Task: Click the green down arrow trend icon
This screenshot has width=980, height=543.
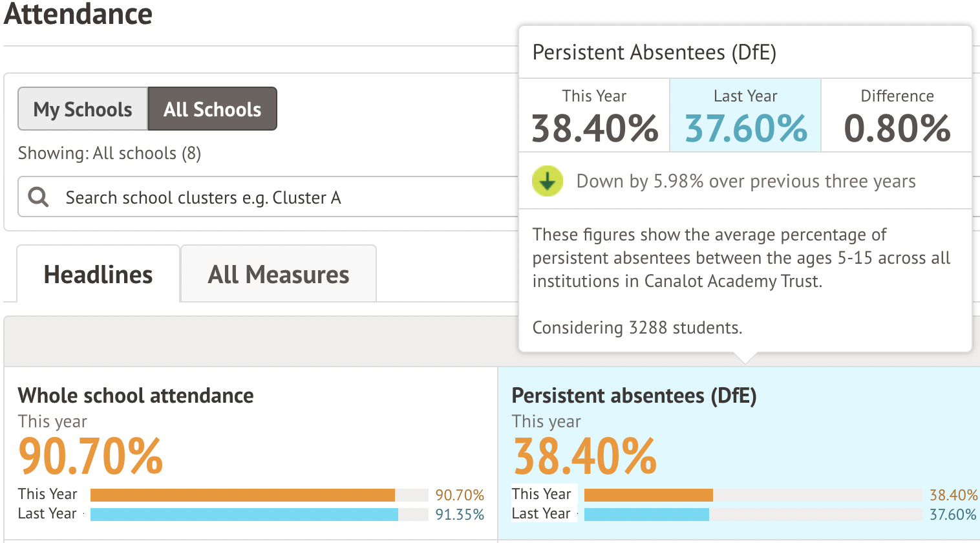Action: (548, 182)
